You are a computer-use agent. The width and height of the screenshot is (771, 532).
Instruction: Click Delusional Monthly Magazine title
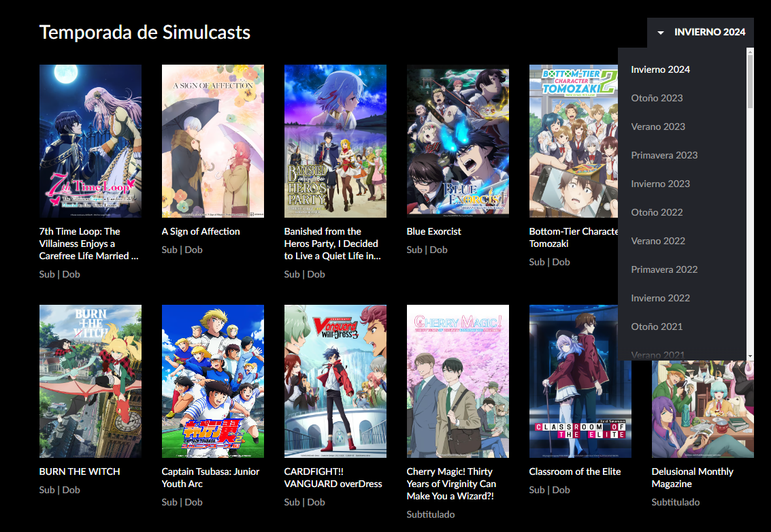[x=692, y=478]
